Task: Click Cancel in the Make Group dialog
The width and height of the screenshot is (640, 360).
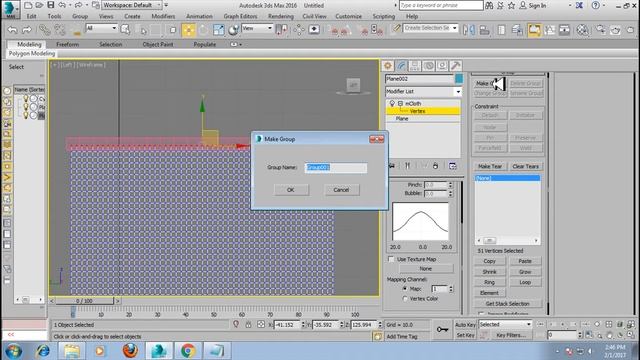Action: (x=341, y=190)
